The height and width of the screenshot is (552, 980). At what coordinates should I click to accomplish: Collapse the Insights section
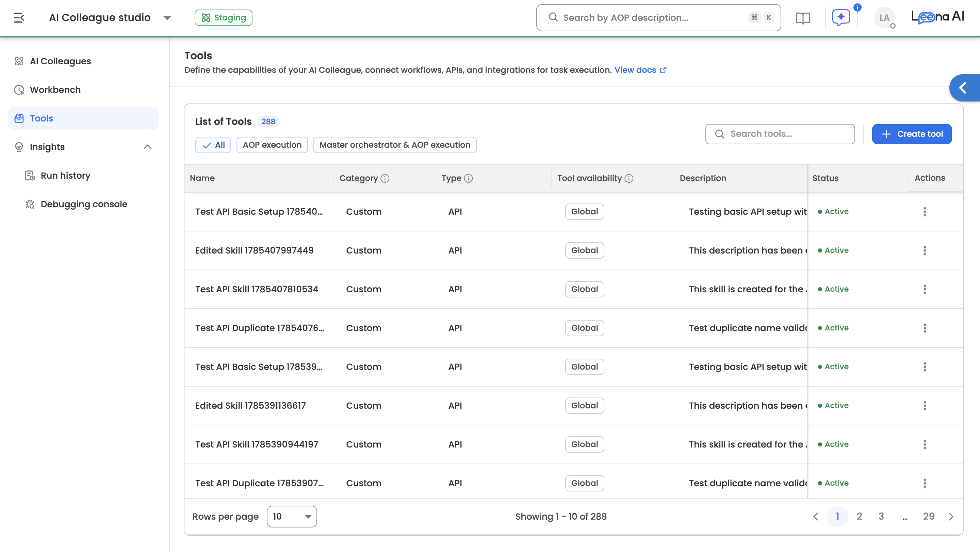pos(148,147)
